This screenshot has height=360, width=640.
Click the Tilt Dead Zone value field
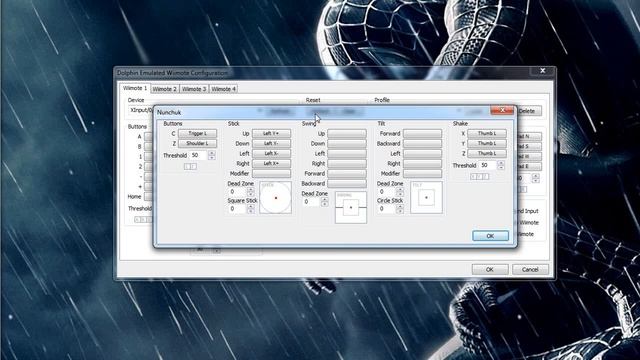click(x=387, y=191)
